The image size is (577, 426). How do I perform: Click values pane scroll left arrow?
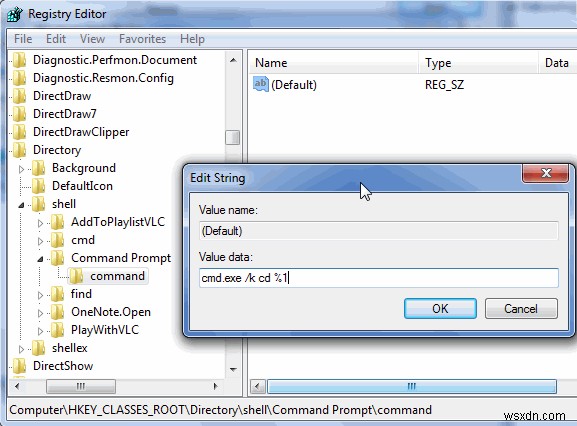coord(258,386)
